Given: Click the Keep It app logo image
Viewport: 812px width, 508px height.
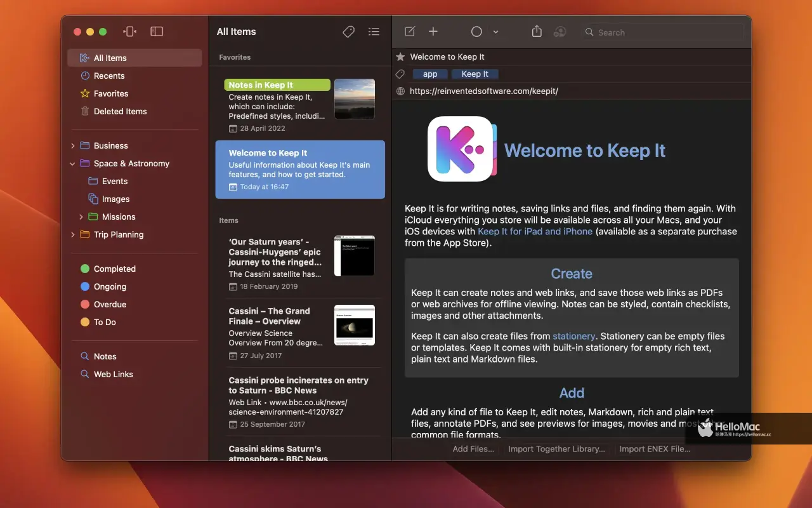Looking at the screenshot, I should [x=462, y=149].
